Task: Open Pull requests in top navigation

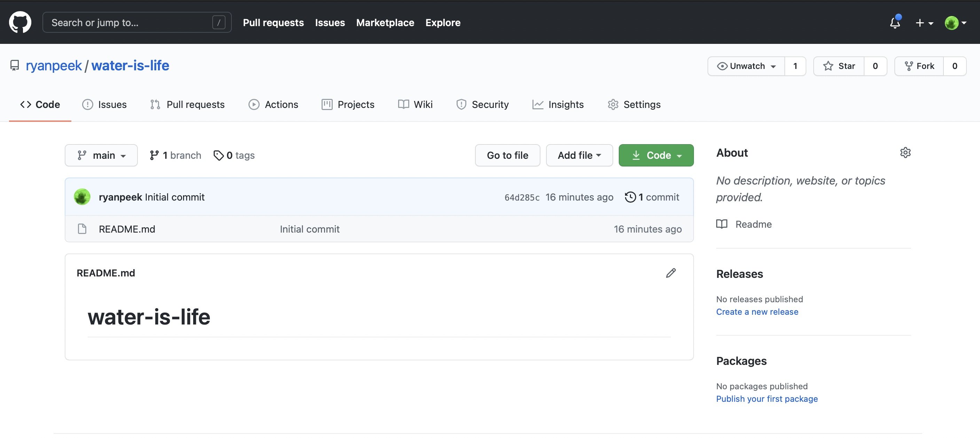Action: pos(273,22)
